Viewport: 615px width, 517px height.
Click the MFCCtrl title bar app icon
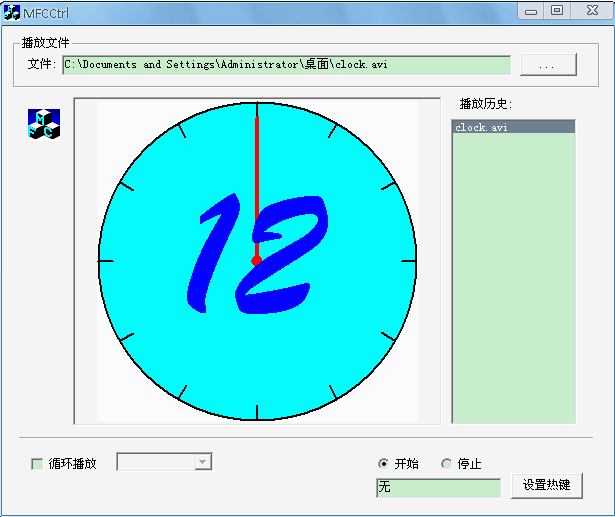[x=12, y=13]
